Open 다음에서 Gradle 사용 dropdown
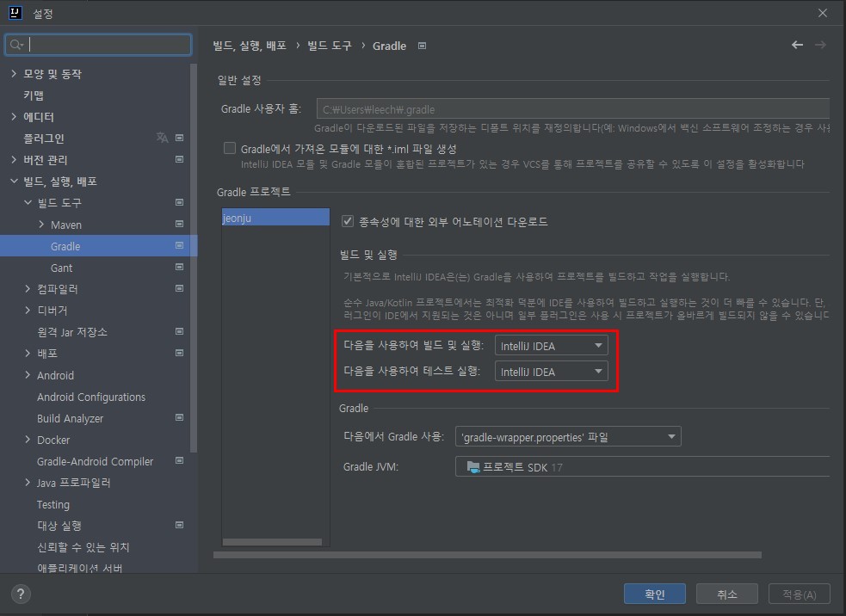The image size is (846, 616). tap(568, 437)
